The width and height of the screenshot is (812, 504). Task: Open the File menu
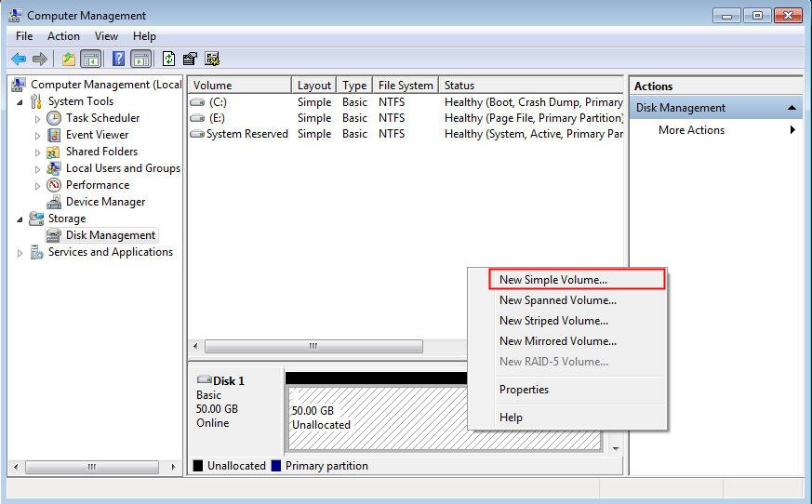coord(24,36)
